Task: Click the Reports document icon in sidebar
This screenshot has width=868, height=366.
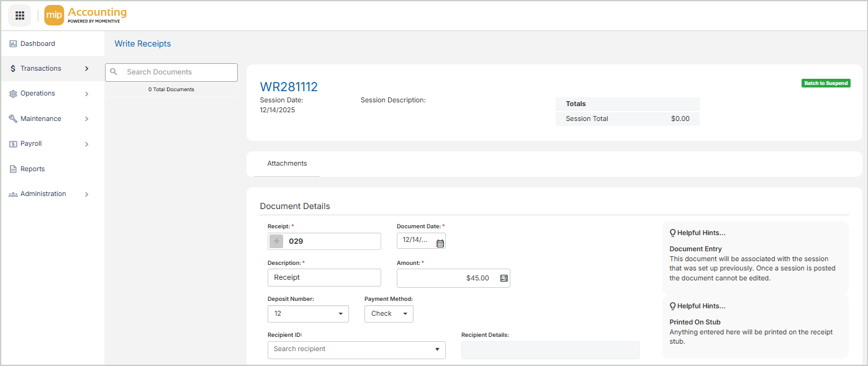Action: 13,169
